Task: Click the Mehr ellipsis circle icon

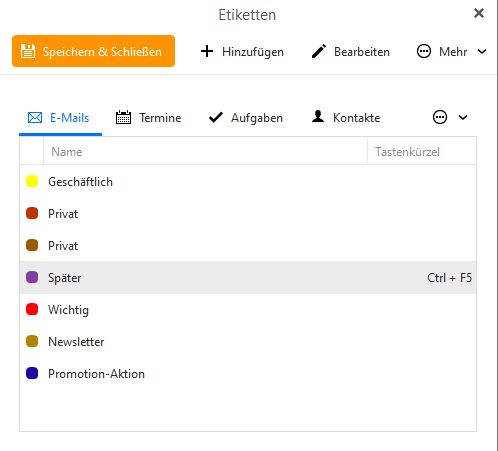Action: (x=424, y=51)
